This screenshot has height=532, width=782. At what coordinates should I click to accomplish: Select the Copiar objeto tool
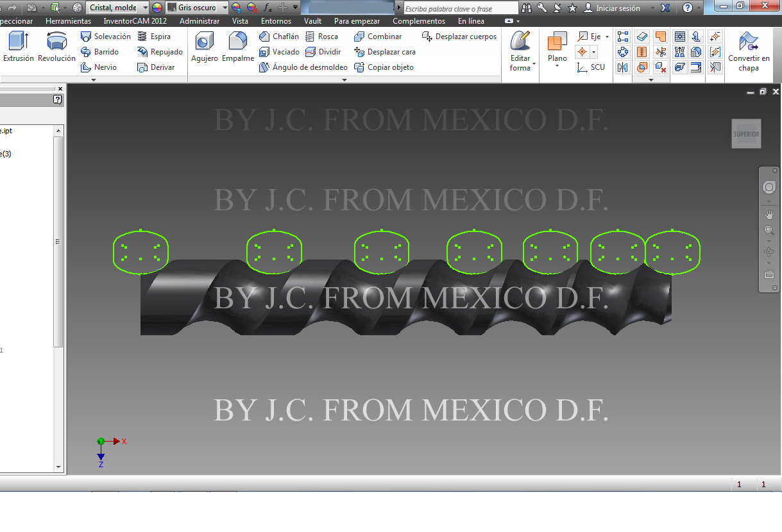(x=384, y=67)
